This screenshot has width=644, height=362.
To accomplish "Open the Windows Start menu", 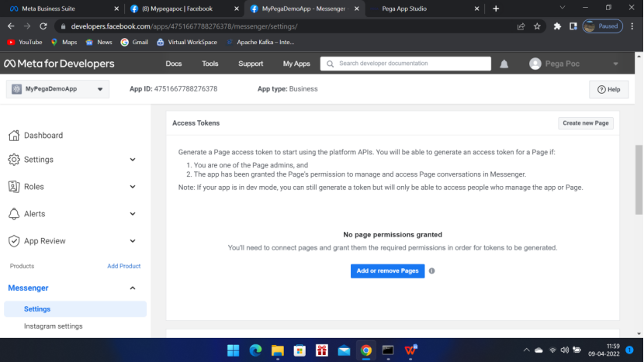I will (x=234, y=350).
